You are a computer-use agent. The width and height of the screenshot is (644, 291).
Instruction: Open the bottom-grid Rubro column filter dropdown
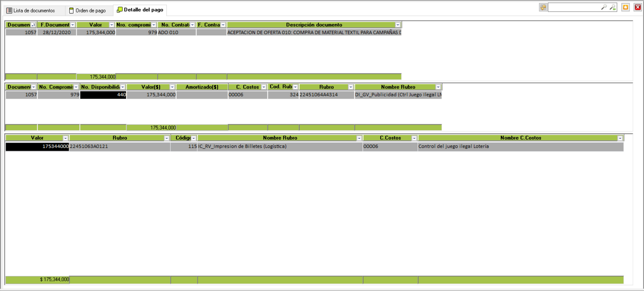166,138
